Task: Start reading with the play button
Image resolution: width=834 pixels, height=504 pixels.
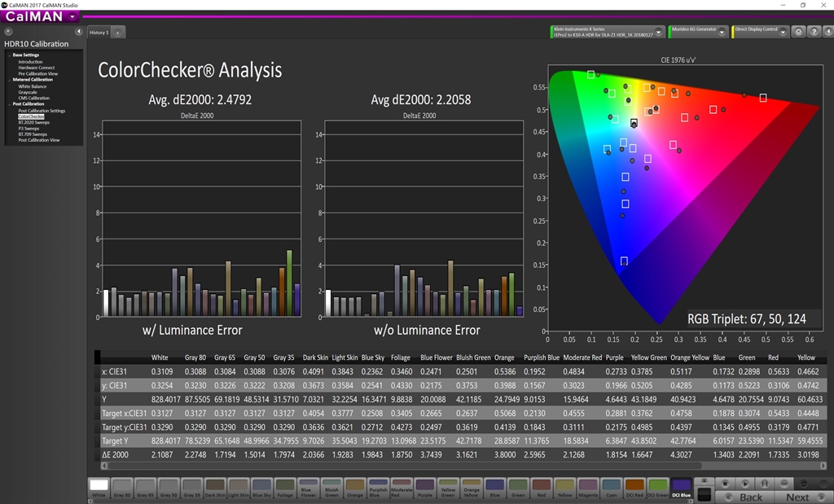Action: point(744,484)
